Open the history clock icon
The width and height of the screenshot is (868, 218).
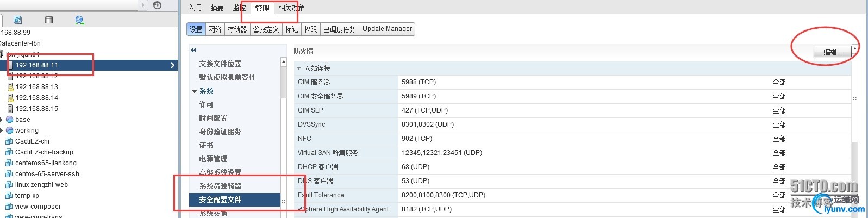pyautogui.click(x=157, y=5)
